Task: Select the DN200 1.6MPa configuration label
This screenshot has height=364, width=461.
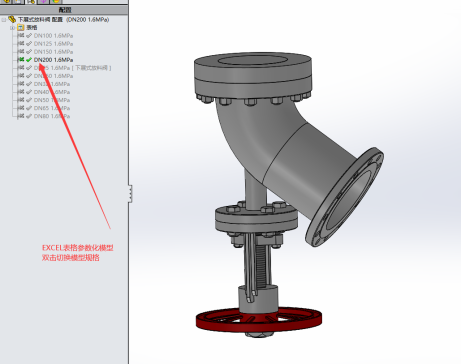Action: pyautogui.click(x=53, y=60)
